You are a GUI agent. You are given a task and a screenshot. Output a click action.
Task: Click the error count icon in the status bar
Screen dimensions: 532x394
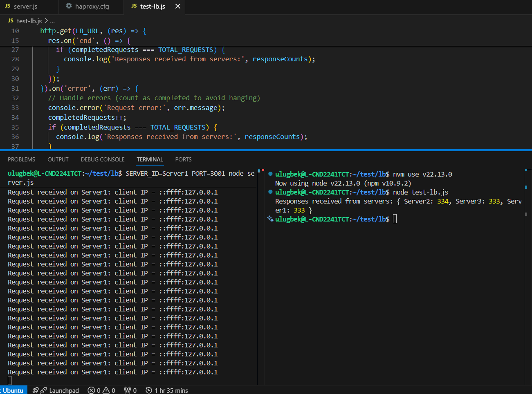click(92, 390)
